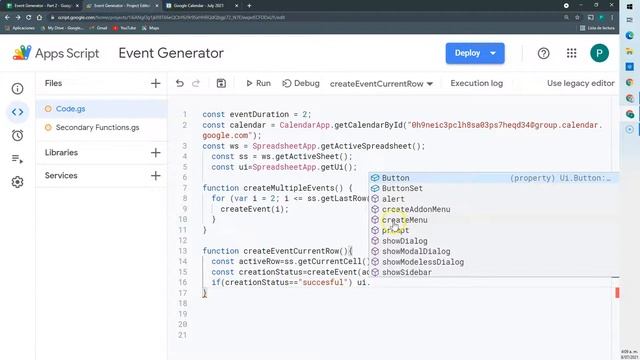Image resolution: width=640 pixels, height=360 pixels.
Task: Open the Execution log
Action: coord(476,83)
